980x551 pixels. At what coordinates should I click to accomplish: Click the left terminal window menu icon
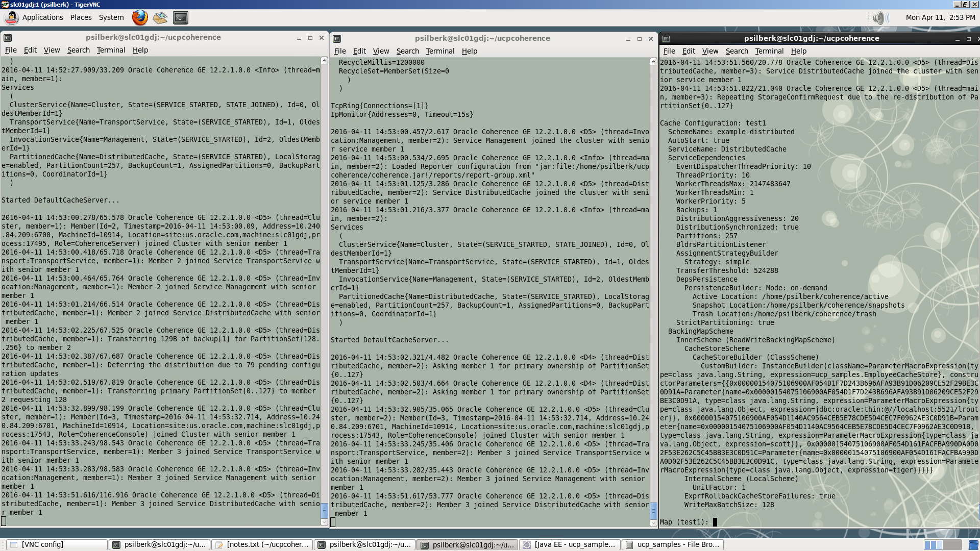coord(8,38)
